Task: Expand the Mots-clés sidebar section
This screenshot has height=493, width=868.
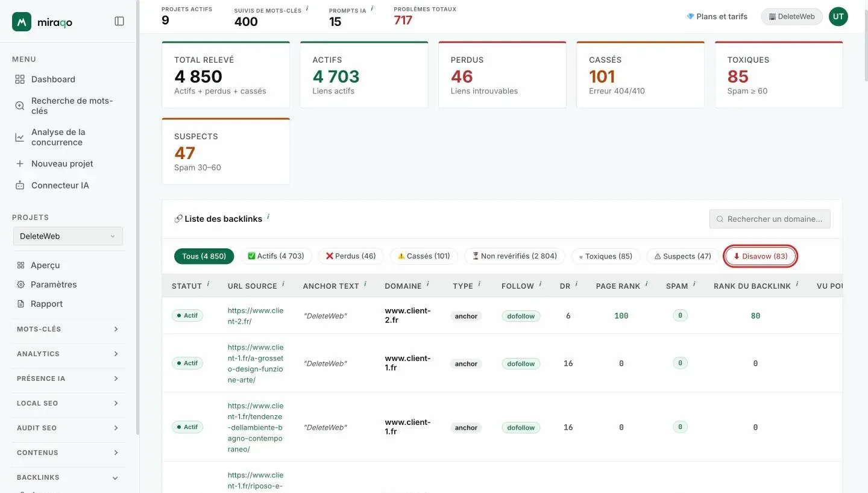Action: 68,329
